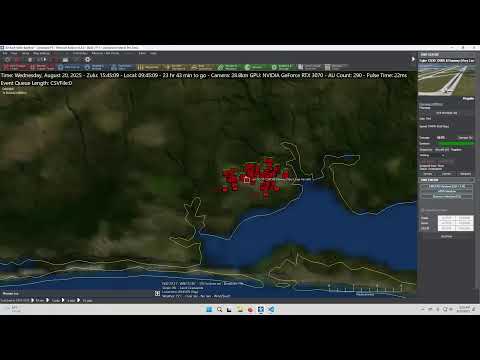This screenshot has height=360, width=480.
Task: Click the small square icon beside bottom info text
Action: pyautogui.click(x=157, y=293)
